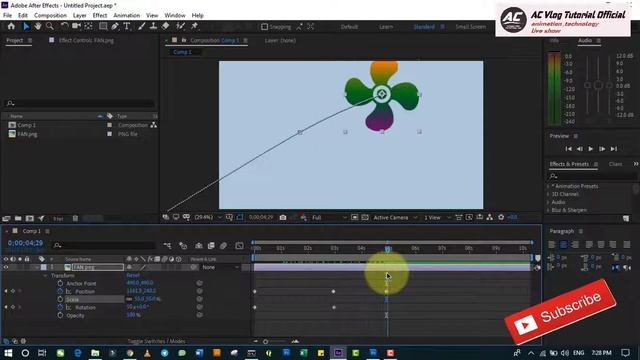Click the timeline zoom slider
This screenshot has width=640, height=360.
[x=266, y=342]
